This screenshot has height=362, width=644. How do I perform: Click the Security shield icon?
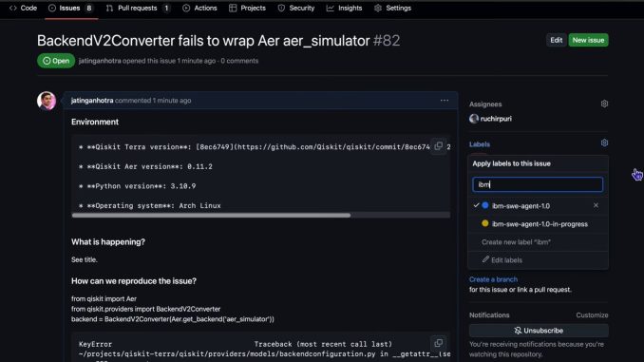pyautogui.click(x=281, y=8)
